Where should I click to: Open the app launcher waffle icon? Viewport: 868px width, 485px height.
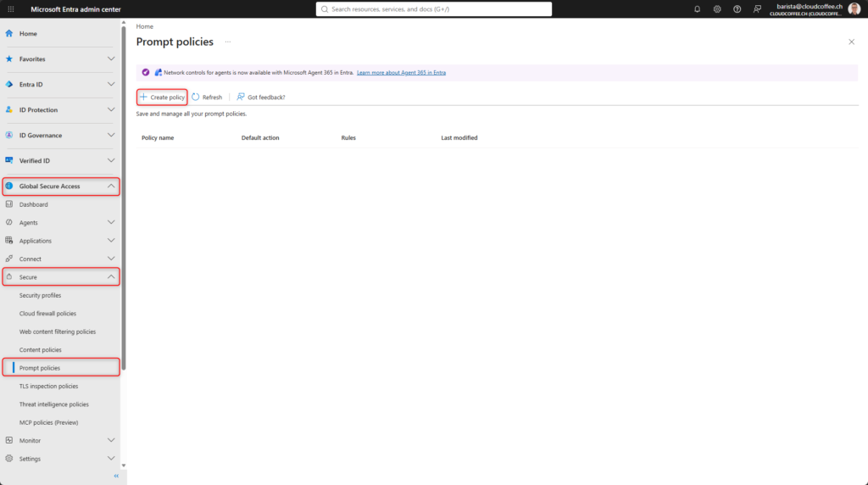tap(10, 8)
